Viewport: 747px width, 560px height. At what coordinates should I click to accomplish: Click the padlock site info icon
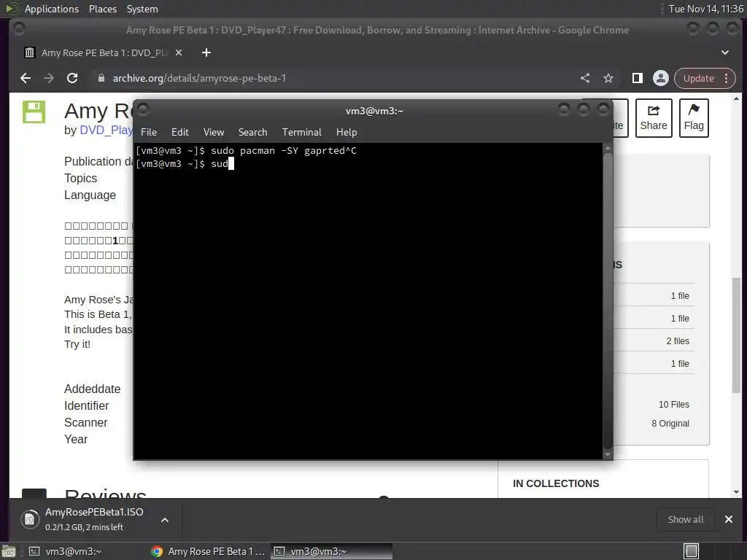click(101, 78)
